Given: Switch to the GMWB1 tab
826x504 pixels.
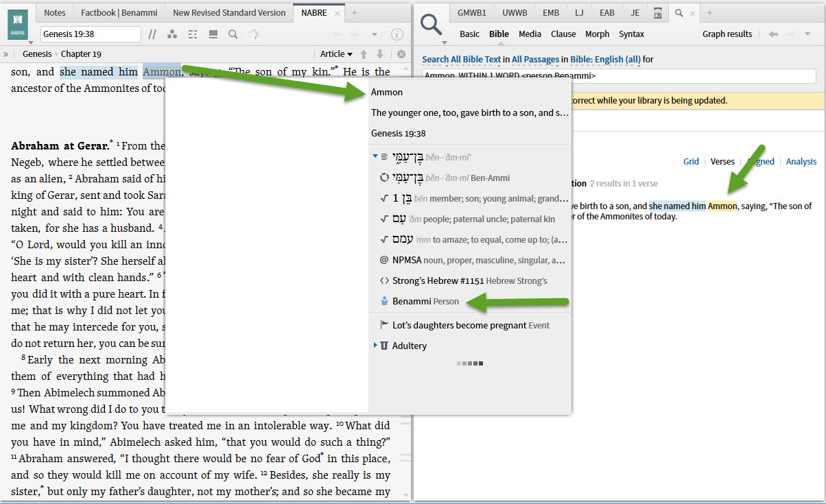Looking at the screenshot, I should [x=473, y=13].
